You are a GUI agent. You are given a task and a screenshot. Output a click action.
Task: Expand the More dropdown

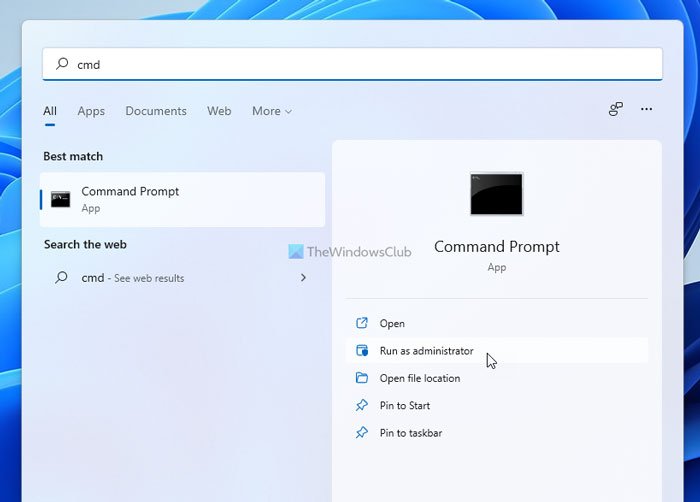coord(271,111)
